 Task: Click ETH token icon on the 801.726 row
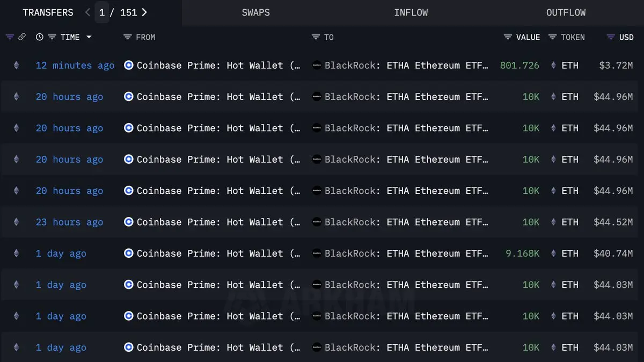554,66
